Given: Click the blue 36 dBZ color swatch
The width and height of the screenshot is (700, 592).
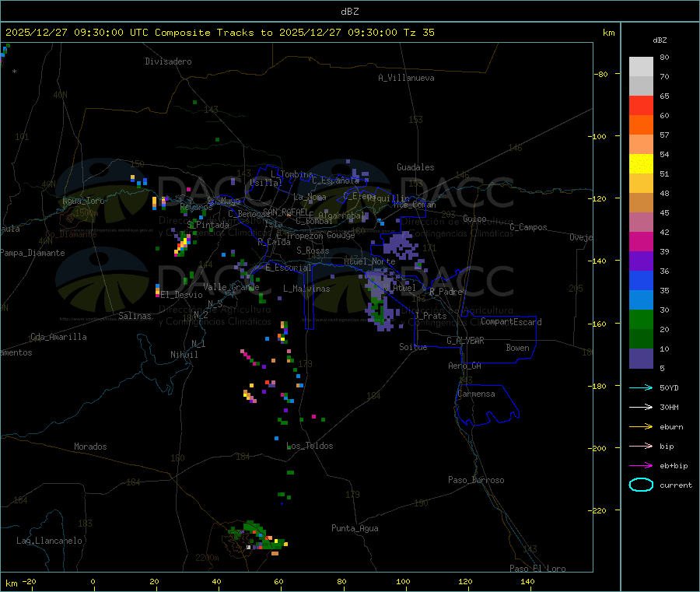Looking at the screenshot, I should [x=641, y=281].
